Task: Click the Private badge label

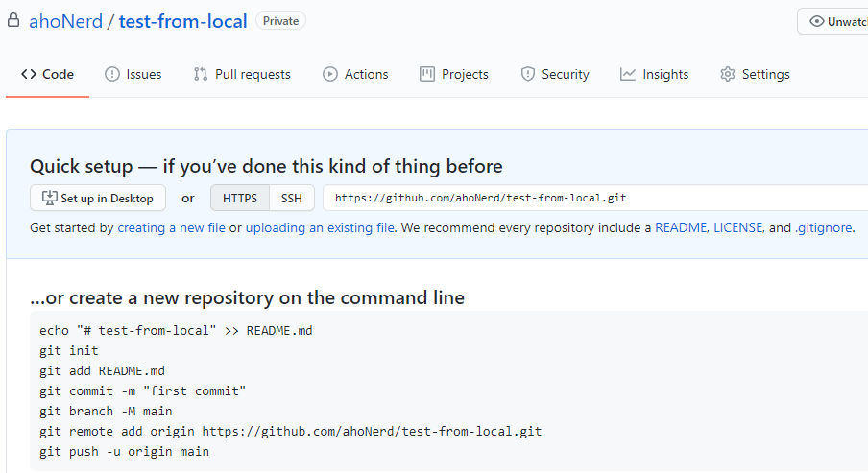Action: click(280, 21)
